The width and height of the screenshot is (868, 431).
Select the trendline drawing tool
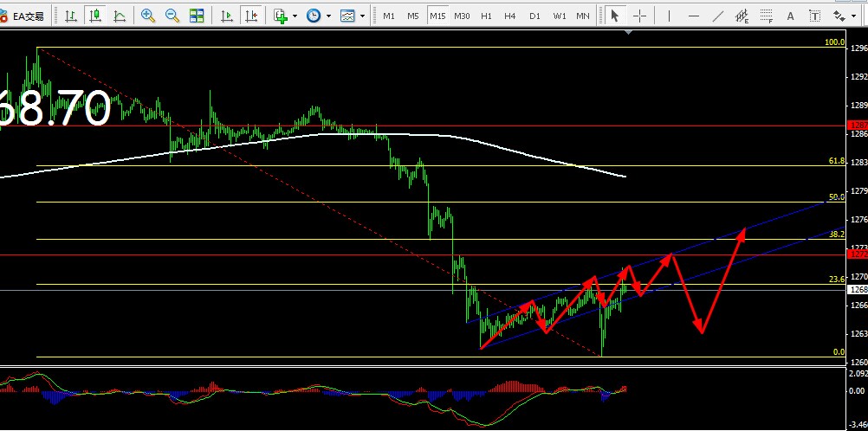point(718,16)
